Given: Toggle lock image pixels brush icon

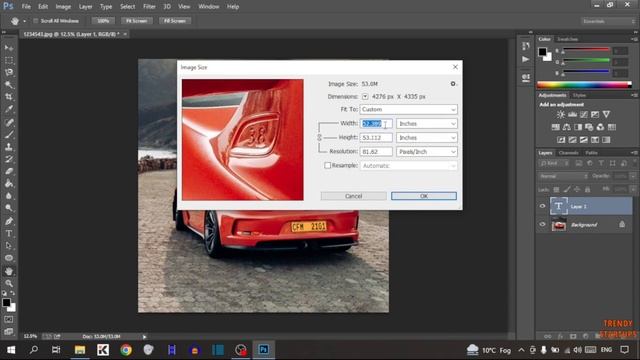Looking at the screenshot, I should (x=567, y=189).
